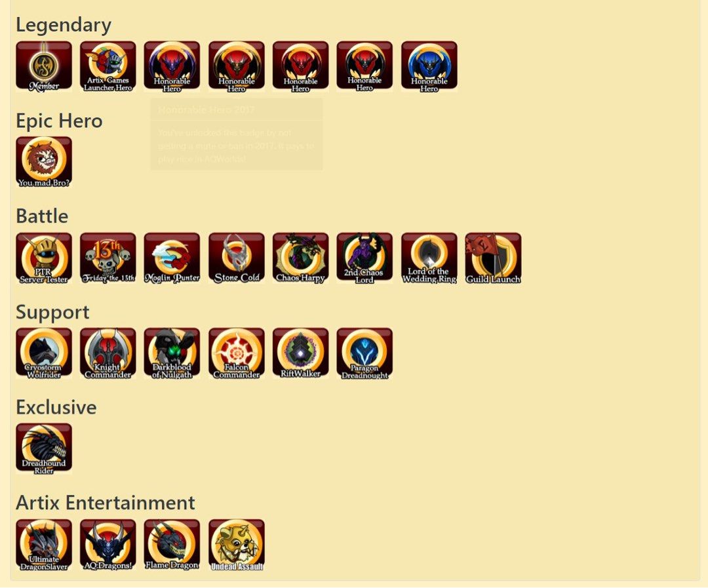Viewport: 708px width, 588px height.
Task: Click the Member badge icon
Action: click(44, 66)
